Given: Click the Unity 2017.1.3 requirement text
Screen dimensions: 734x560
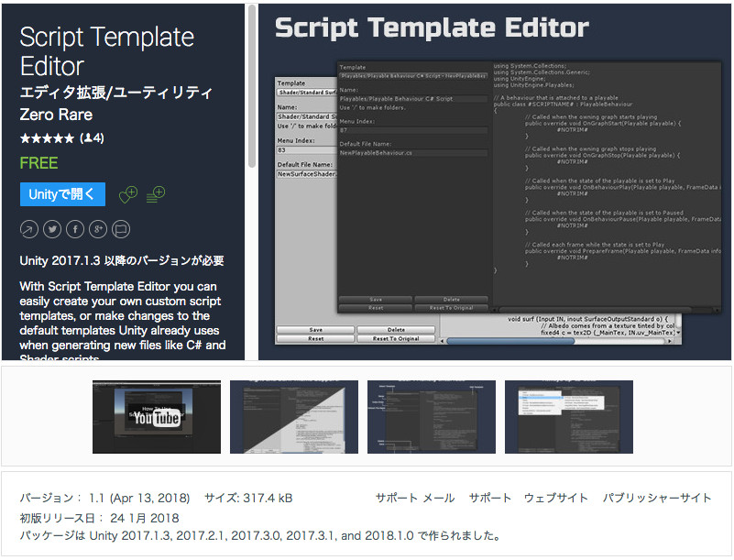Looking at the screenshot, I should (122, 260).
